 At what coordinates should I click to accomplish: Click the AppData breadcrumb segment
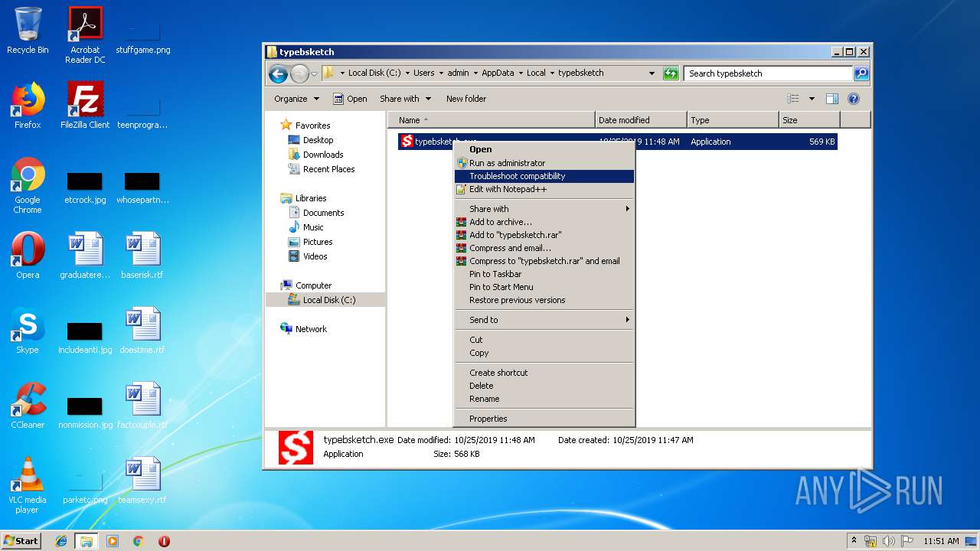coord(498,73)
